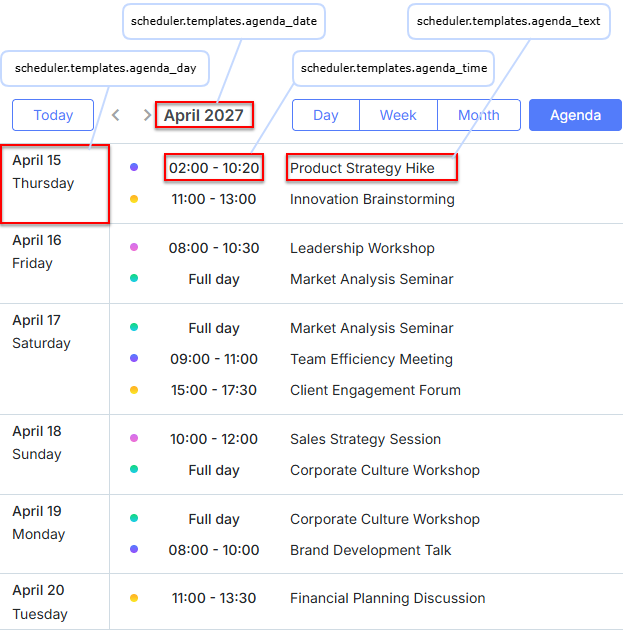Click the Today button

(53, 115)
